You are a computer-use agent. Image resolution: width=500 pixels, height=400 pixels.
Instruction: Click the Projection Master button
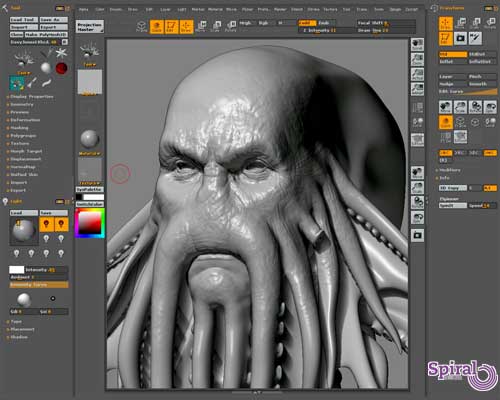point(90,27)
